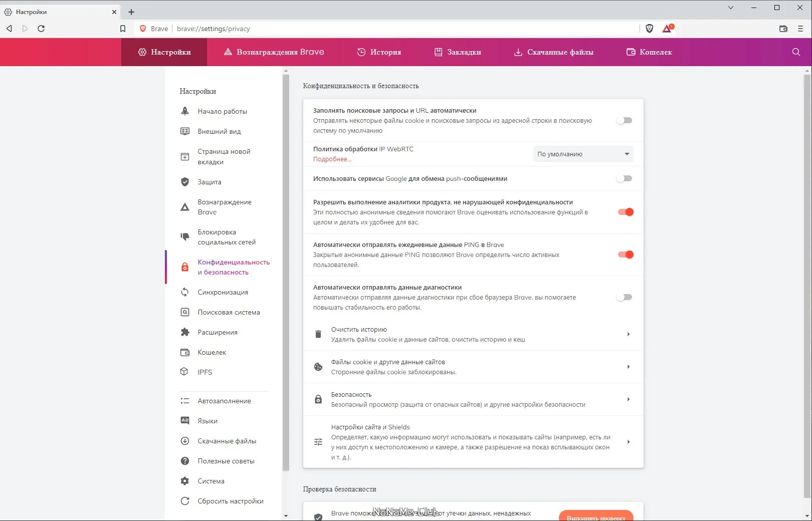
Task: Click the search icon in the settings header
Action: [795, 52]
